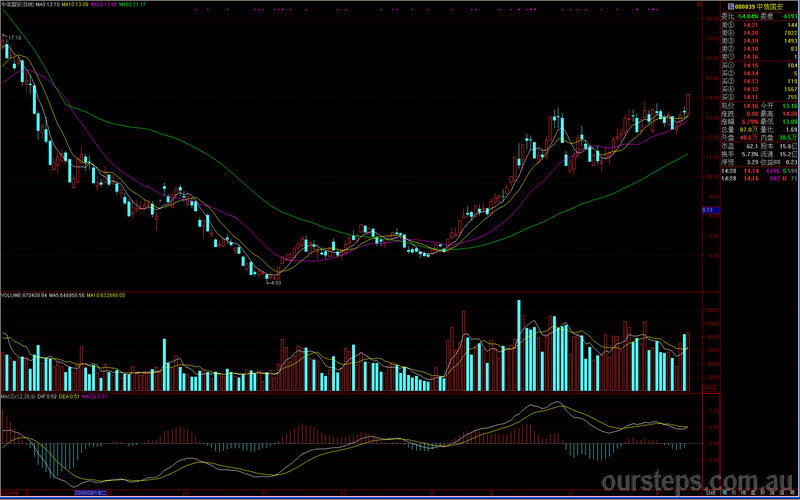Screen dimensions: 800x500
Task: Select the cyan highlighted tab next to 日线
Action: pyautogui.click(x=724, y=493)
